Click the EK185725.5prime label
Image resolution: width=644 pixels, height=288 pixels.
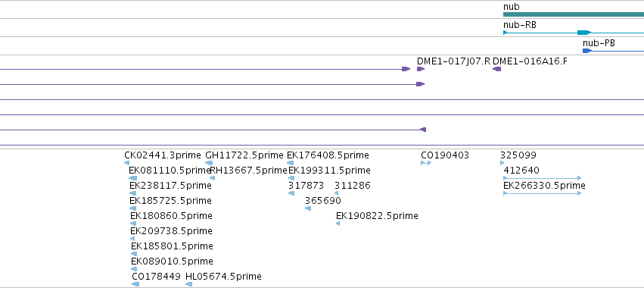coord(170,201)
